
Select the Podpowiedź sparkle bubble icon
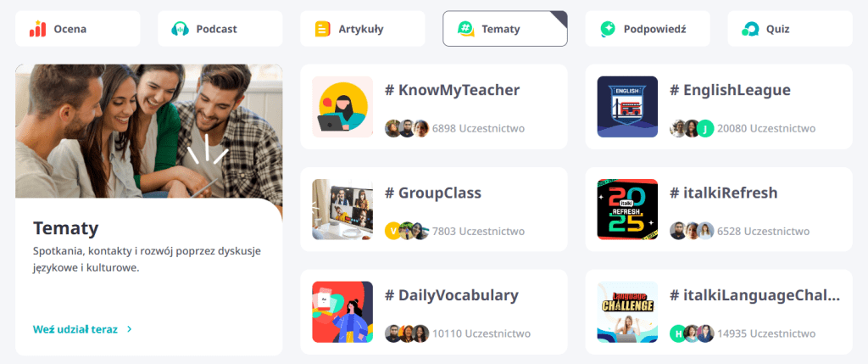tap(608, 29)
